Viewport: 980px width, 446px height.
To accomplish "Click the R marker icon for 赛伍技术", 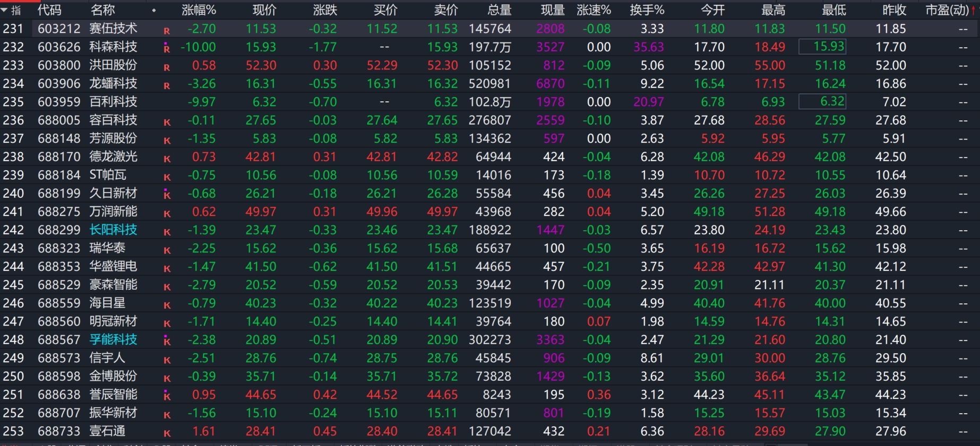I will click(167, 31).
